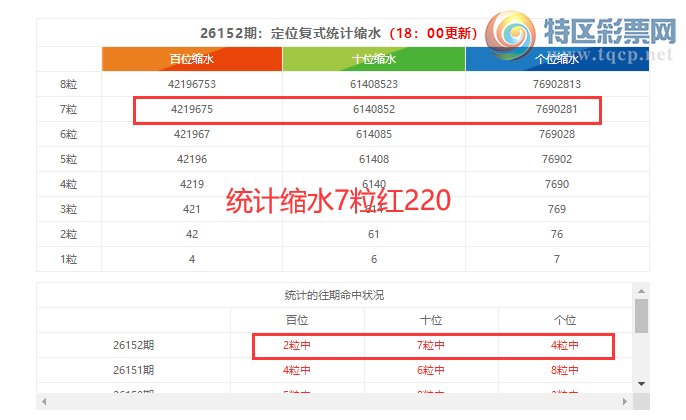Viewport: 686px width, 420px height.
Task: Click the scroll down arrow in history table
Action: click(x=641, y=384)
